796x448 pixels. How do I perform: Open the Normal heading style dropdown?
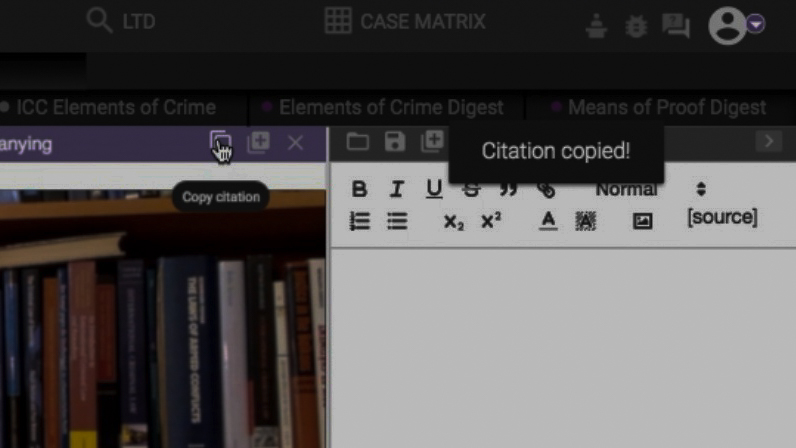[x=651, y=189]
